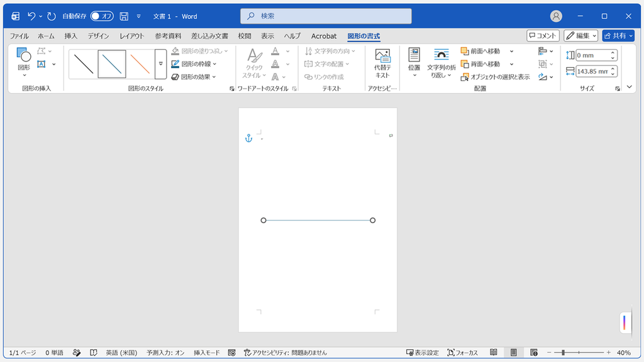644x362 pixels.
Task: Open the Rotate objects dropdown icon
Action: coord(545,77)
